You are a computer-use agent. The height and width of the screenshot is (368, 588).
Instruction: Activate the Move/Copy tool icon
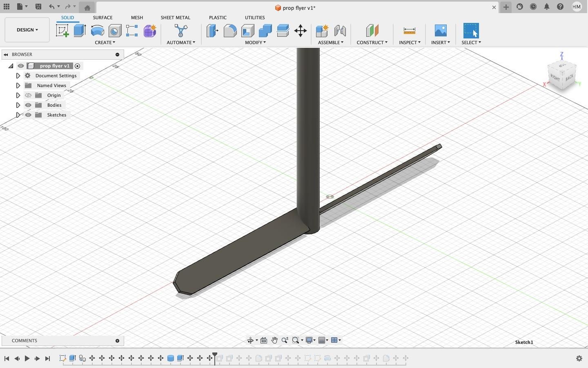[x=301, y=31]
